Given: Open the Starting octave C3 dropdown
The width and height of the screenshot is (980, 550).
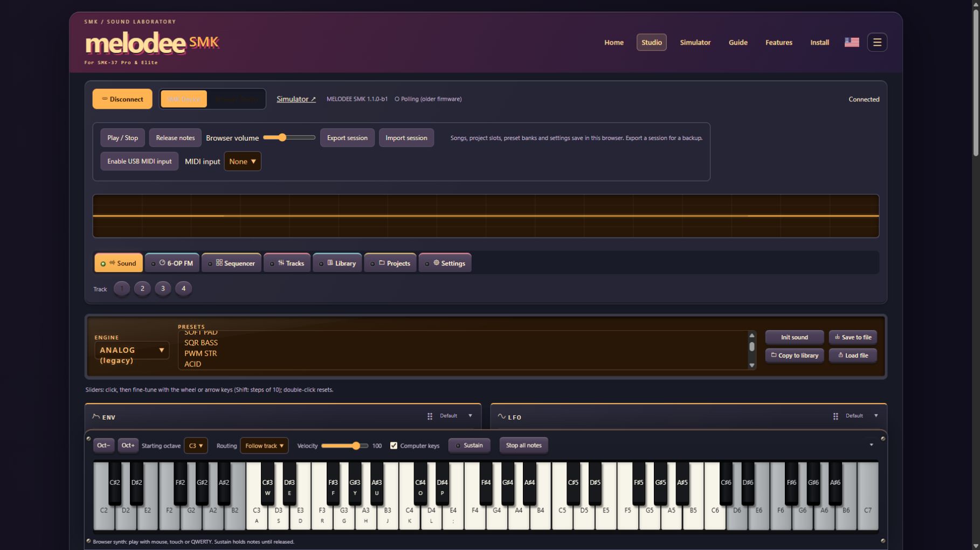Looking at the screenshot, I should [x=196, y=445].
